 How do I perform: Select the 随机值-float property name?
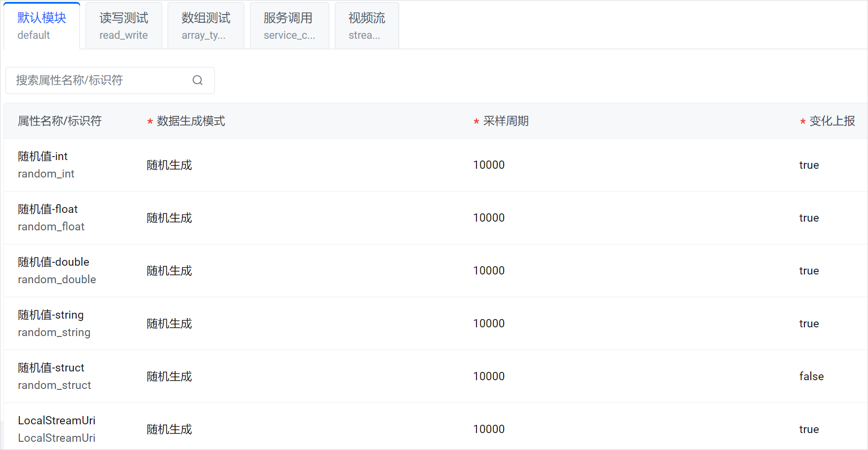pos(48,209)
